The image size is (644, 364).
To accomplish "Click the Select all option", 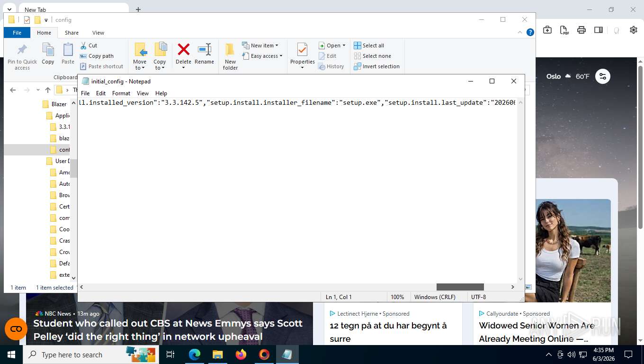I will pos(369,45).
